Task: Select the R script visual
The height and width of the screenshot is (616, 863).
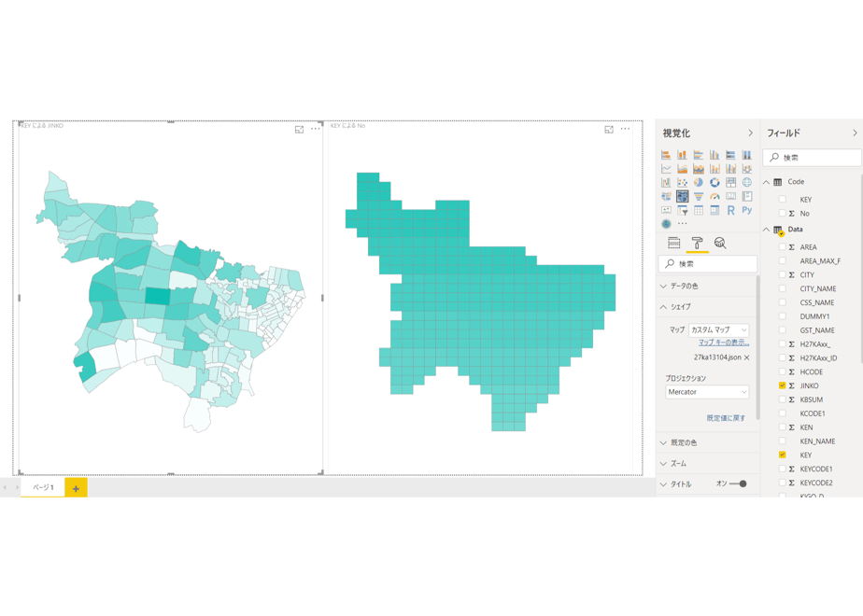Action: click(x=730, y=210)
